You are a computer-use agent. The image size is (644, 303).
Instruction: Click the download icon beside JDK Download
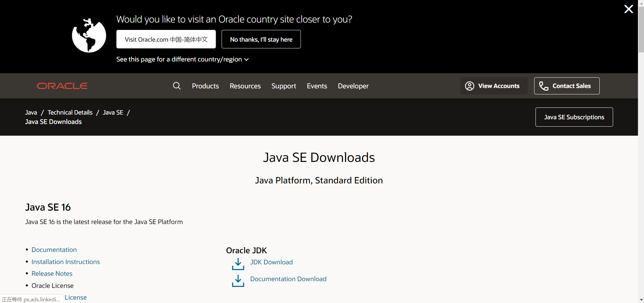coord(238,264)
